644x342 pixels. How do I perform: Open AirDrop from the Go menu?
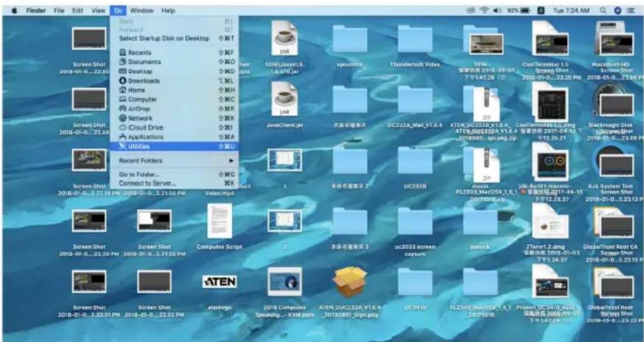pyautogui.click(x=173, y=109)
